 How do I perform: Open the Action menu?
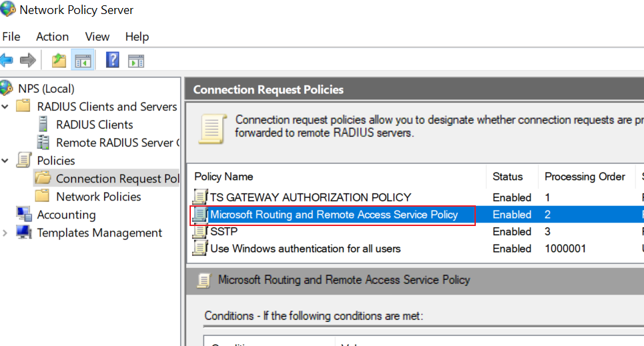pyautogui.click(x=52, y=37)
